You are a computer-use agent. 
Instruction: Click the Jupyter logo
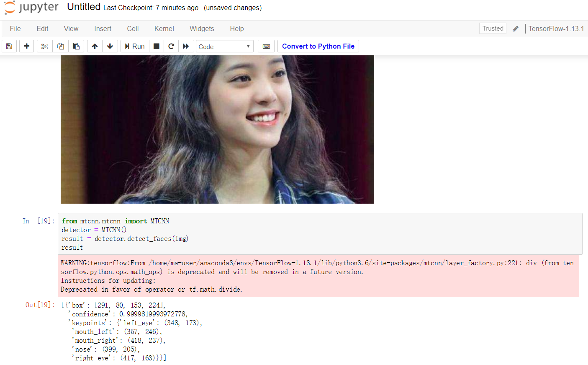(32, 8)
